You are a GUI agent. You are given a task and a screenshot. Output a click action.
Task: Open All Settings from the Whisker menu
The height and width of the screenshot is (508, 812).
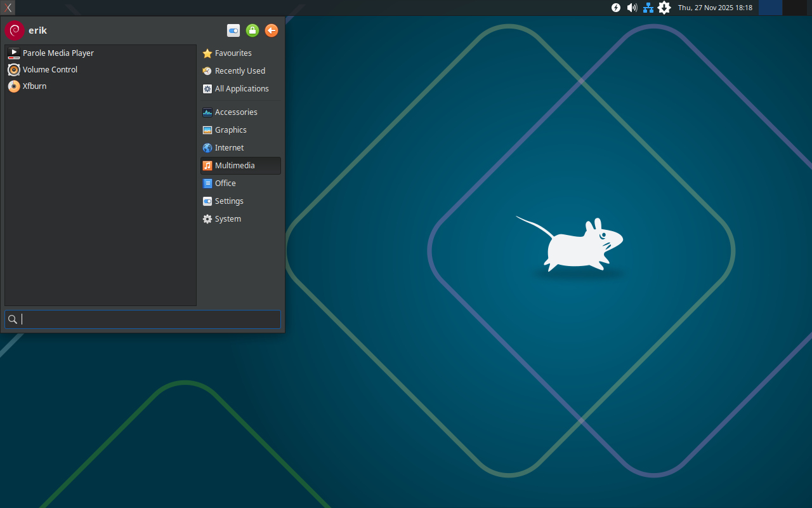tap(233, 30)
